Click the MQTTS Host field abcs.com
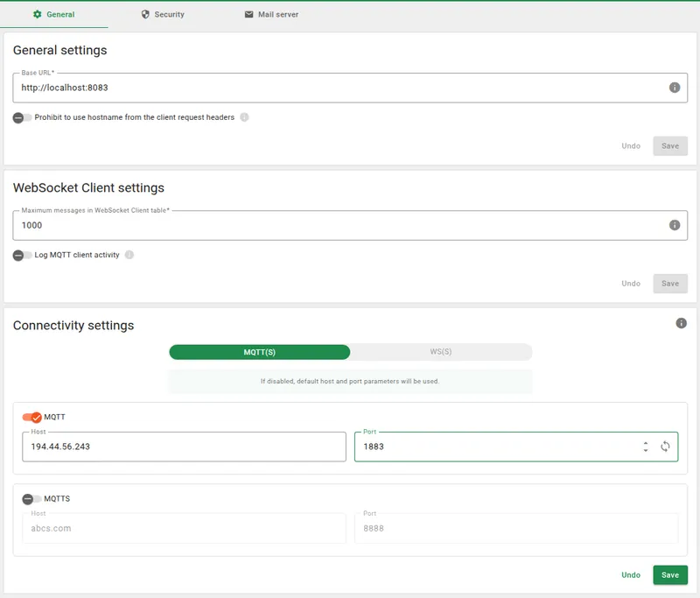 point(184,528)
